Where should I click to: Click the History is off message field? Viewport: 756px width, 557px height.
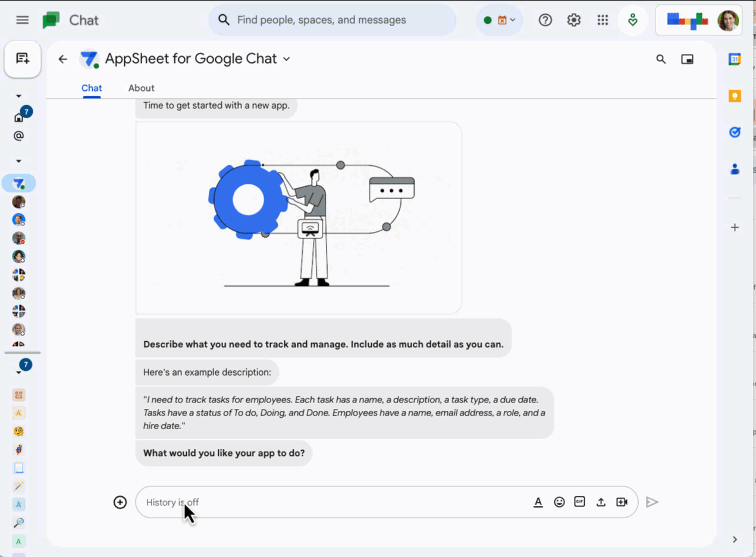coord(333,502)
